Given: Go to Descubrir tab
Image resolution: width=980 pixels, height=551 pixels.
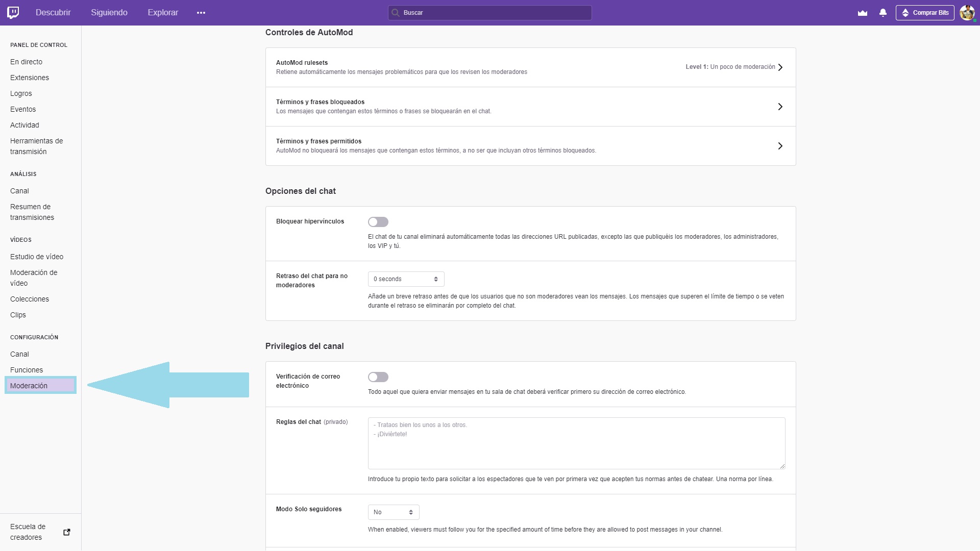Looking at the screenshot, I should [53, 13].
